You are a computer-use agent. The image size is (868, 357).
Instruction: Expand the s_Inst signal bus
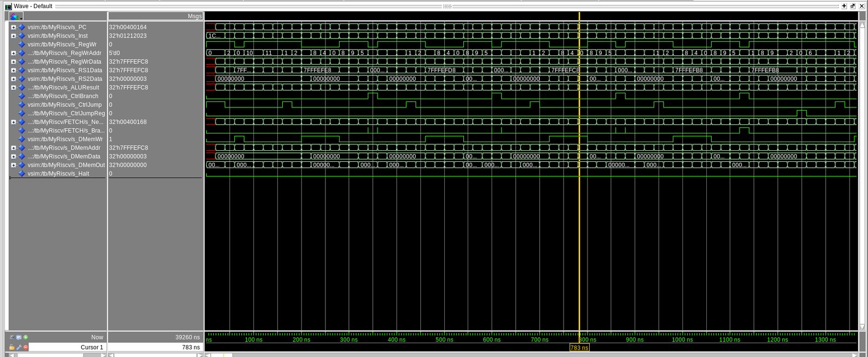pyautogui.click(x=14, y=36)
